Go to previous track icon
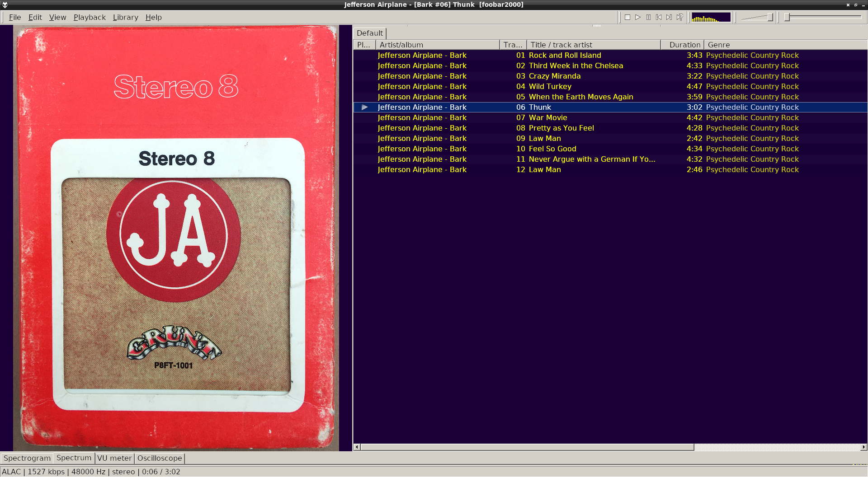 coord(659,17)
